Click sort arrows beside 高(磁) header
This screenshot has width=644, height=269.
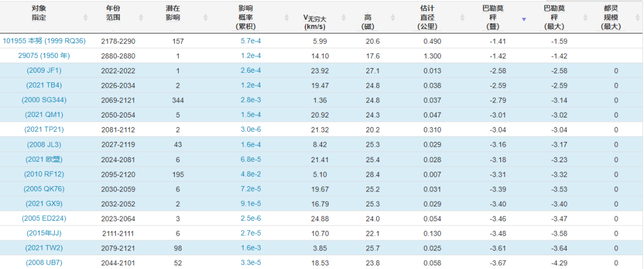click(x=393, y=18)
